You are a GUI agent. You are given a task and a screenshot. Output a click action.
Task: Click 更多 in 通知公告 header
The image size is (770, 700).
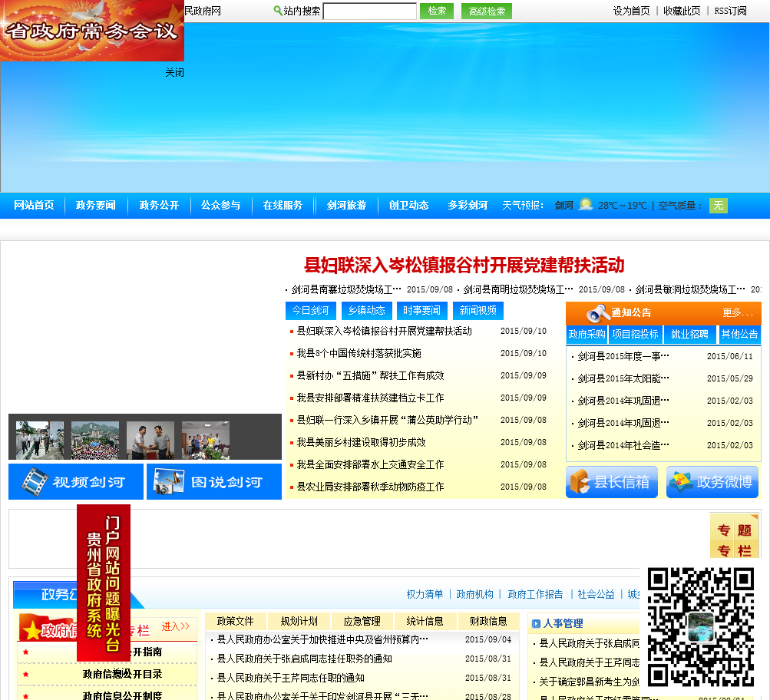737,312
